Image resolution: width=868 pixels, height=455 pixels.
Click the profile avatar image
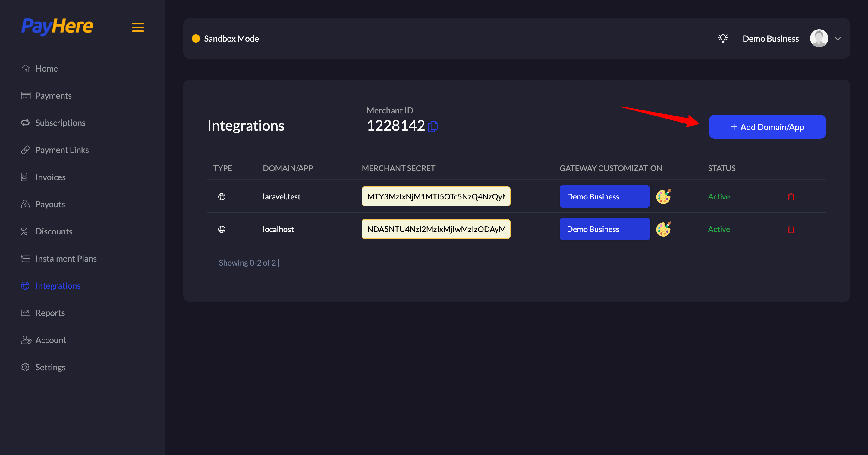click(x=819, y=38)
